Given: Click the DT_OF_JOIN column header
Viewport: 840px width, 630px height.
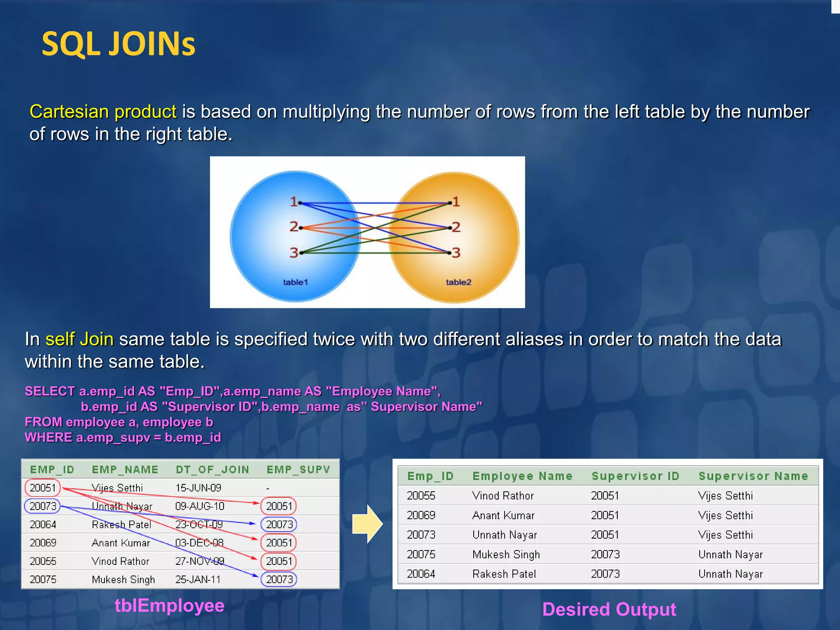Looking at the screenshot, I should click(x=212, y=470).
